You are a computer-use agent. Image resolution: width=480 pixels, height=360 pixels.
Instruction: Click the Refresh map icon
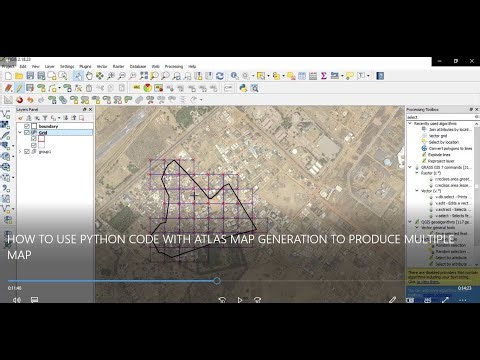pyautogui.click(x=220, y=76)
